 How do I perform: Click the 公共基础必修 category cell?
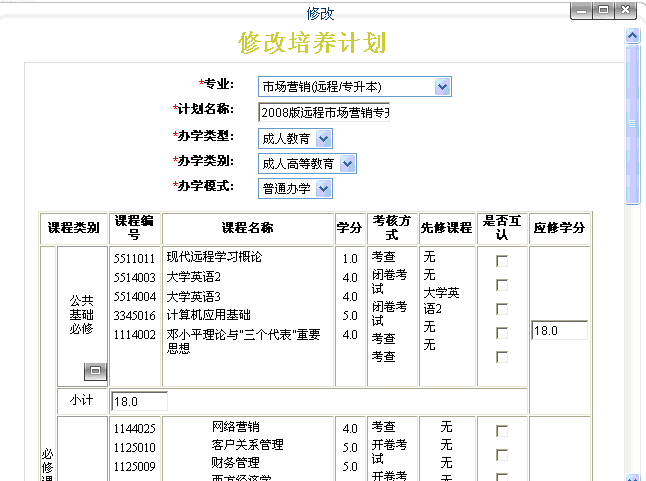coord(82,315)
